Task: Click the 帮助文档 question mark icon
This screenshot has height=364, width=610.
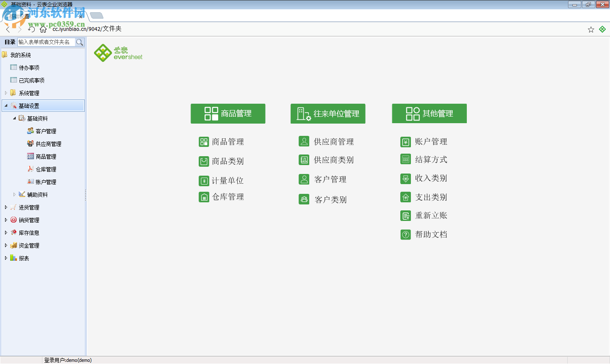Action: (405, 234)
